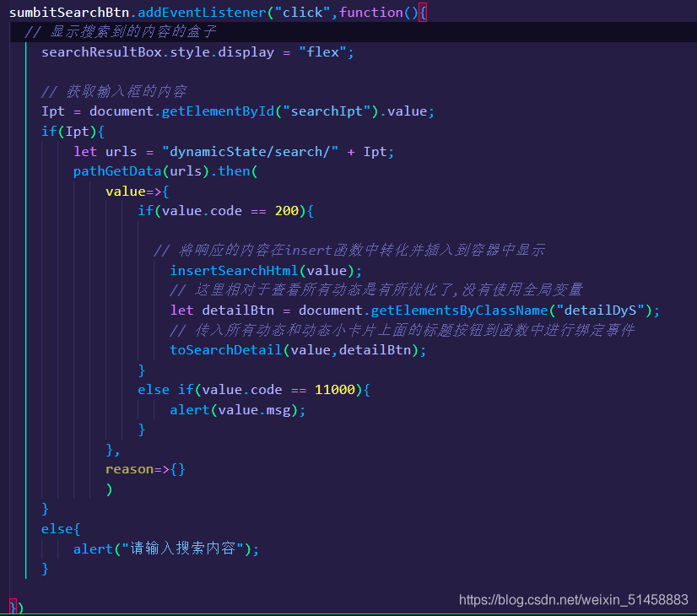Click the searchResultBox.style.display code

pyautogui.click(x=158, y=52)
